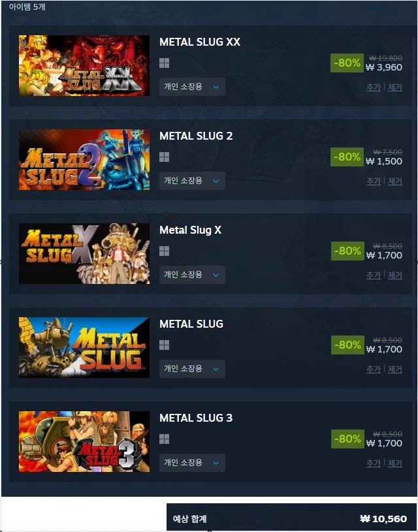The height and width of the screenshot is (532, 418).
Task: Expand purchase-type dropdown for Metal Slug X
Action: point(192,275)
